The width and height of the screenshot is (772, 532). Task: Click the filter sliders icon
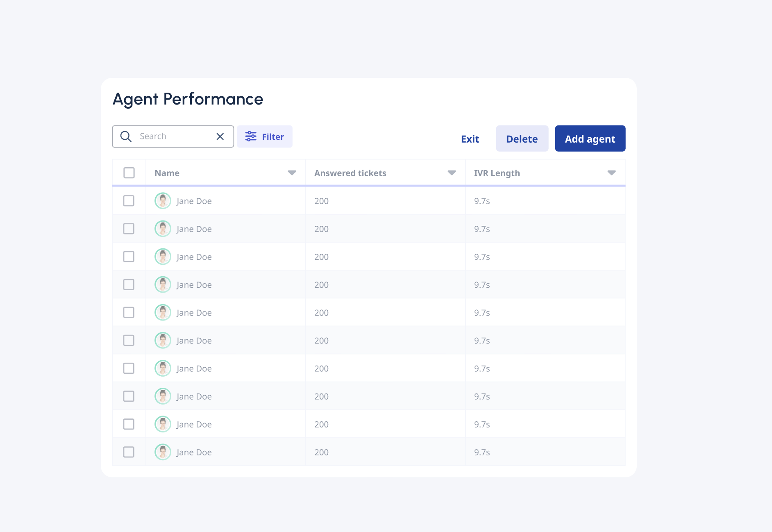[251, 136]
